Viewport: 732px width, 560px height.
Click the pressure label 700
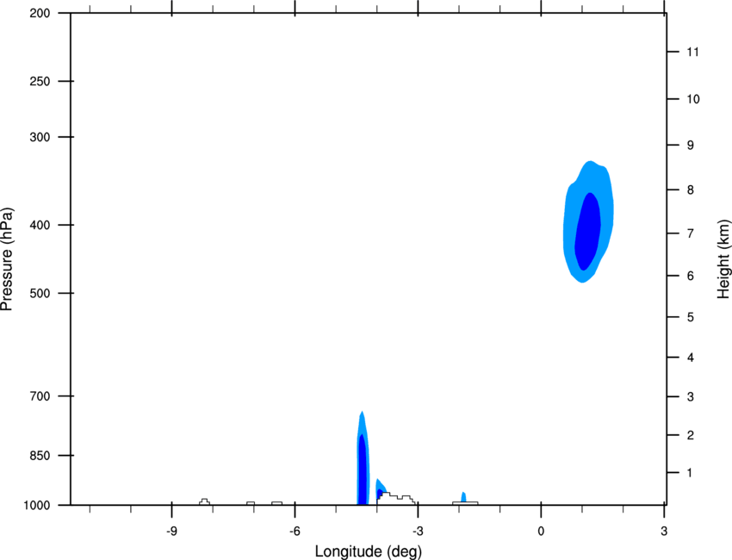(x=40, y=396)
